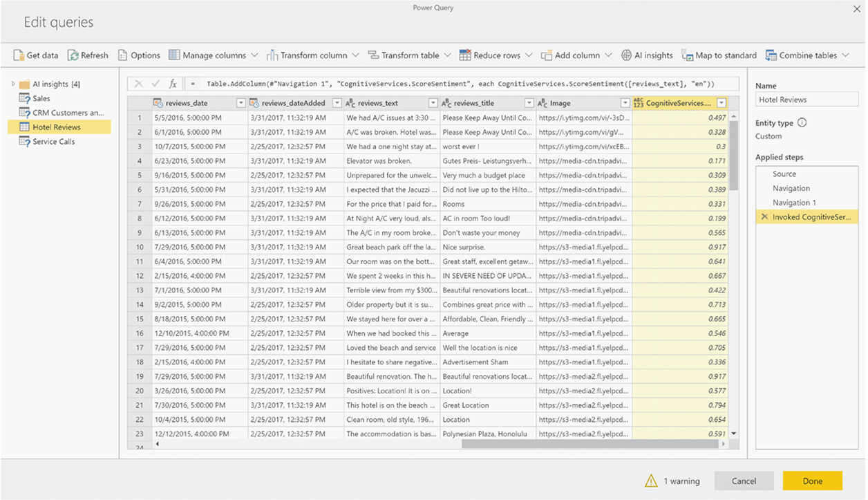Open AI insights from the toolbar
Image resolution: width=868 pixels, height=500 pixels.
647,55
